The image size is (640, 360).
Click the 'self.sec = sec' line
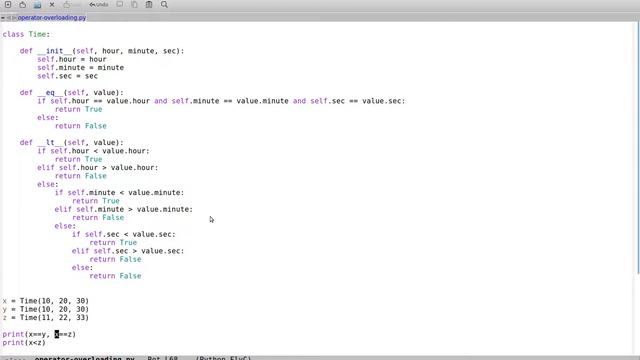coord(67,76)
